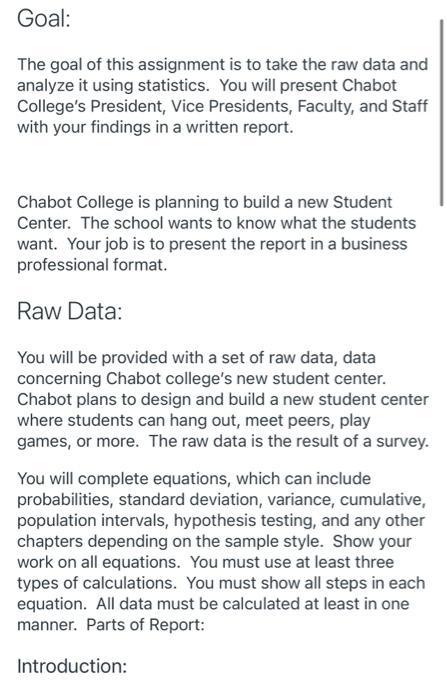Click the words 'You will complete equations'
Viewport: 447px width, 700px height.
[x=124, y=479]
